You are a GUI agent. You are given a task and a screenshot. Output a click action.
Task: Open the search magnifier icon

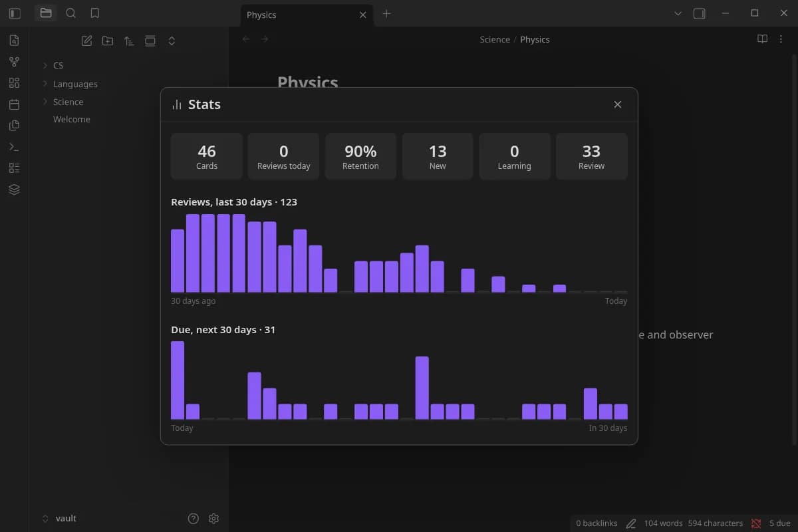(70, 13)
